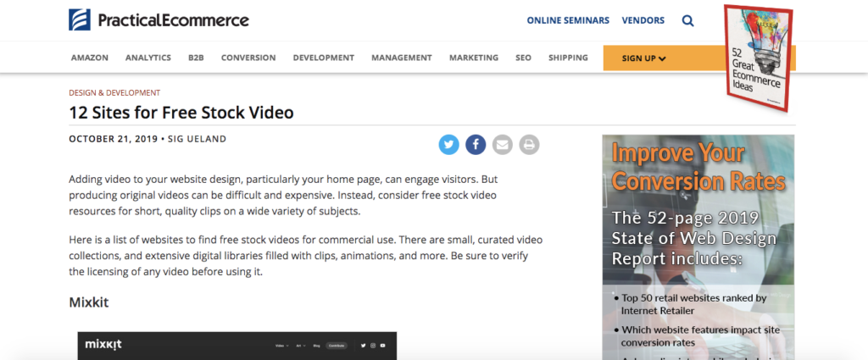Share article via Facebook icon
Viewport: 868px width, 360px height.
pyautogui.click(x=476, y=145)
